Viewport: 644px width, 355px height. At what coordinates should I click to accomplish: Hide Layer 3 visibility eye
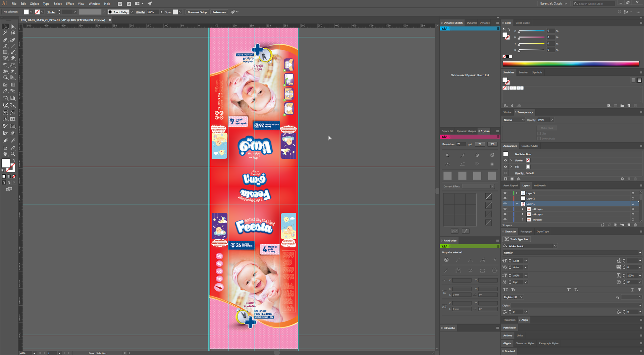point(505,193)
